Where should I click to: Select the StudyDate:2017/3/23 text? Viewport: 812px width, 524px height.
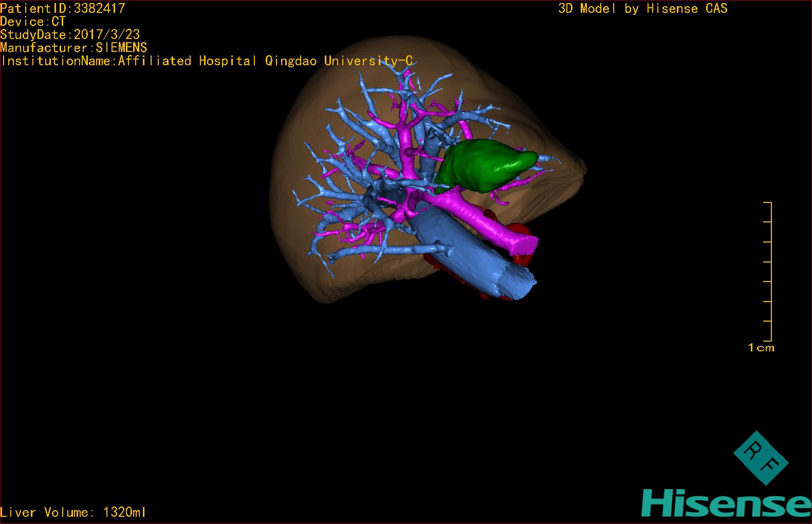click(x=70, y=34)
